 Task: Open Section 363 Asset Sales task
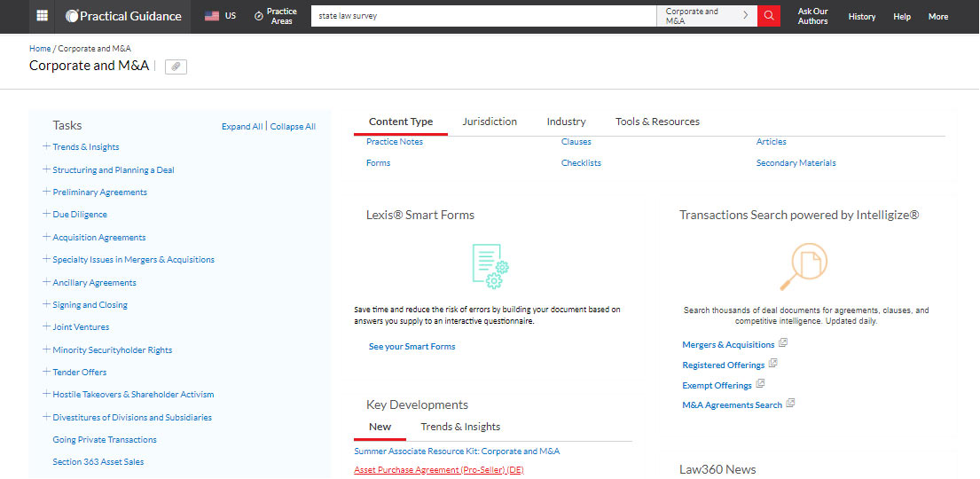pyautogui.click(x=98, y=462)
